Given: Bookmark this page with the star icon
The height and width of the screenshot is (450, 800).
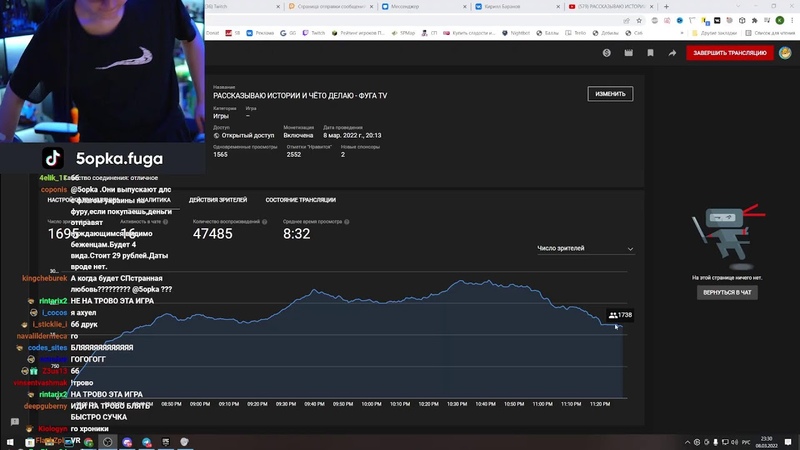Looking at the screenshot, I should click(x=639, y=20).
